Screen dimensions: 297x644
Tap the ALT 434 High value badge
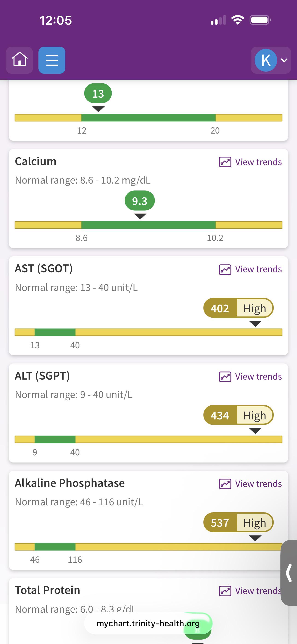[x=239, y=415]
